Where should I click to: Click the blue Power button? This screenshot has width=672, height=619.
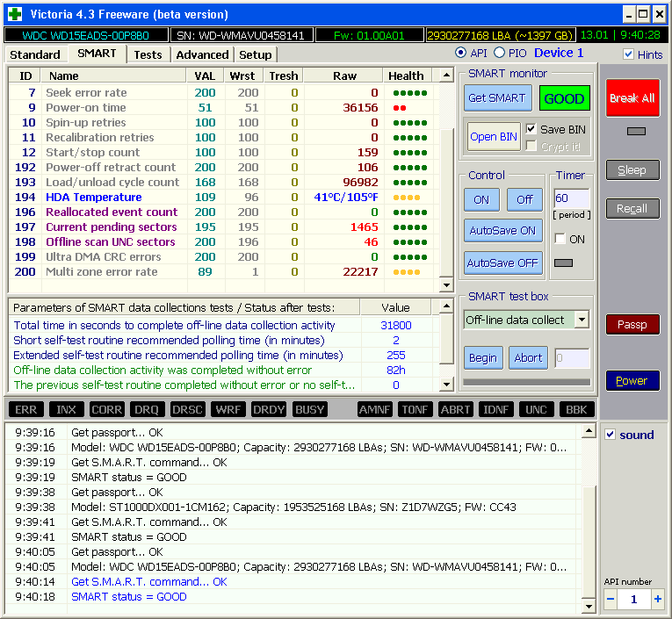tap(632, 381)
